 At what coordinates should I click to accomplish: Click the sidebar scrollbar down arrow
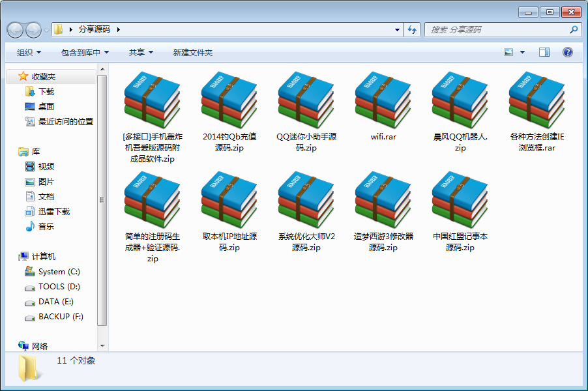(102, 346)
